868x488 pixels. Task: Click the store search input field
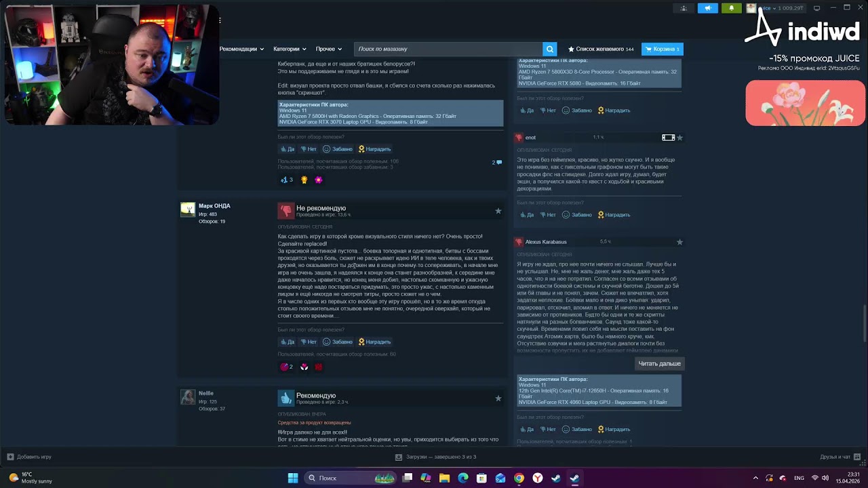pyautogui.click(x=448, y=49)
